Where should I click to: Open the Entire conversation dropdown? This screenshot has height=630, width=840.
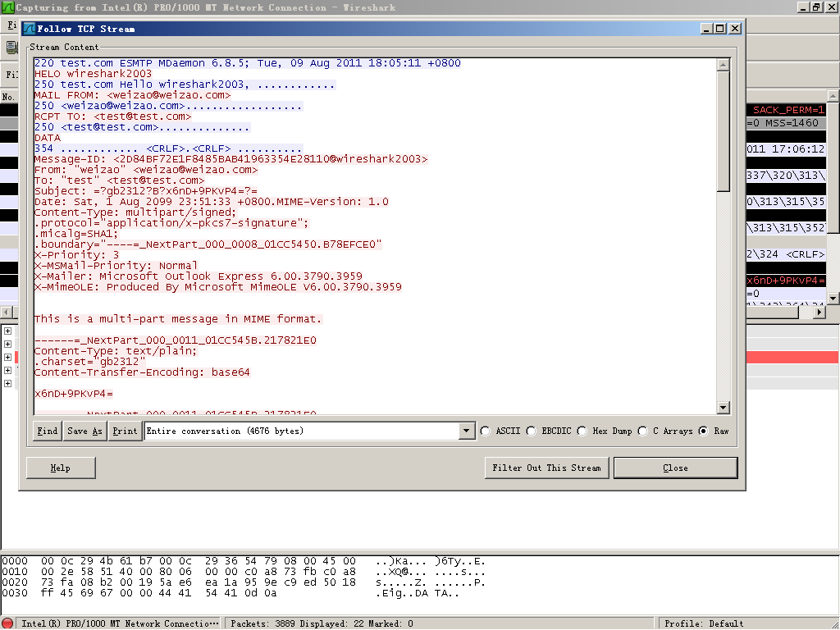tap(467, 431)
